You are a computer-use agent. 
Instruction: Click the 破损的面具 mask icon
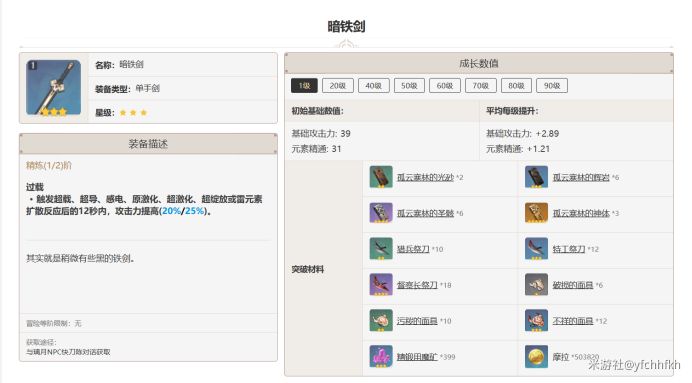(536, 285)
